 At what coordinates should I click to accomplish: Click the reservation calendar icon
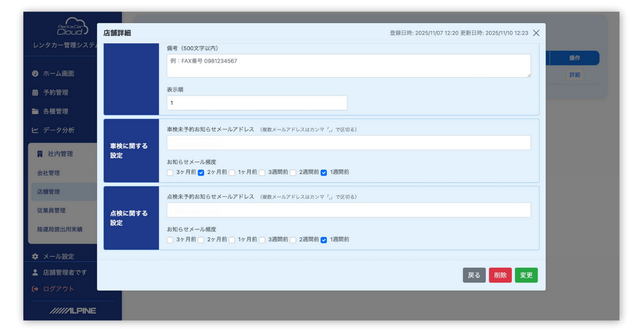tap(35, 93)
